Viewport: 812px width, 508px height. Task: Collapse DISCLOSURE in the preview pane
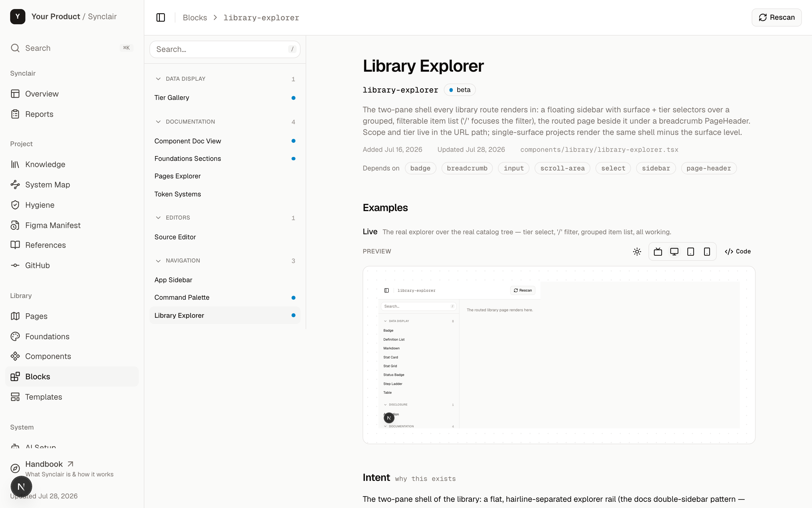418,405
